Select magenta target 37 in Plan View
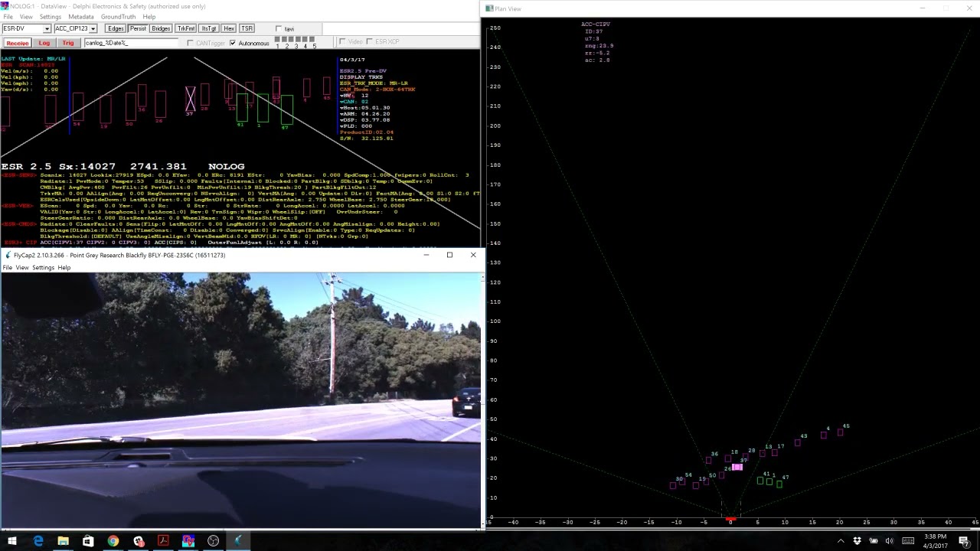The width and height of the screenshot is (980, 551). coord(737,467)
